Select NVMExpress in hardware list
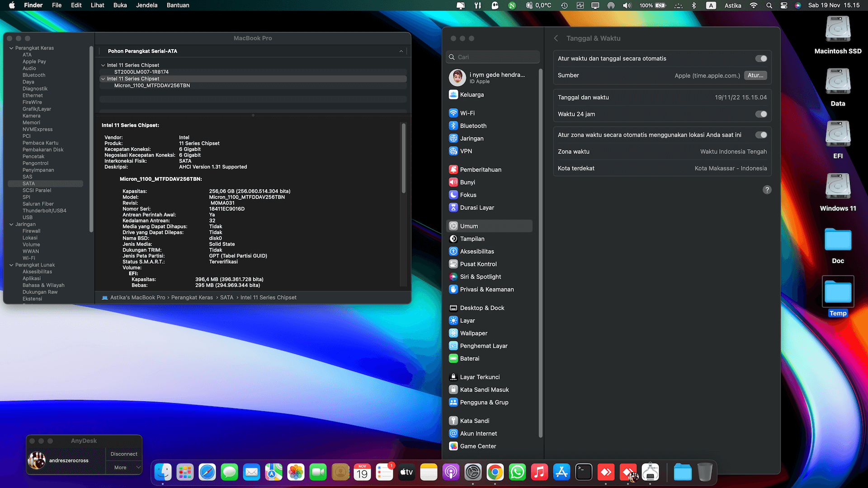This screenshot has width=868, height=488. tap(38, 129)
